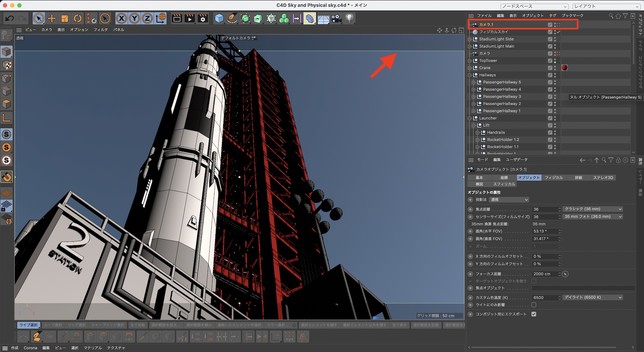Click the undo arrow icon
The width and height of the screenshot is (644, 352).
pos(9,18)
